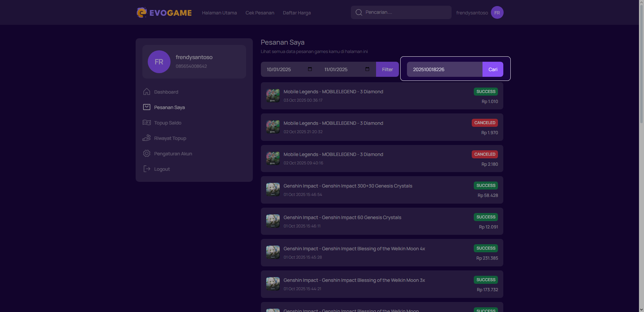Viewport: 644px width, 312px height.
Task: Click the search magnifier icon
Action: coord(359,12)
